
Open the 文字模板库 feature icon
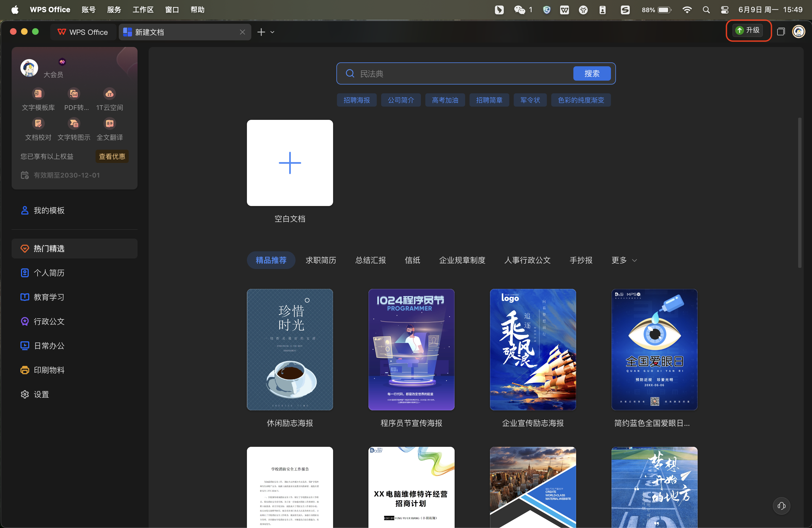(38, 93)
